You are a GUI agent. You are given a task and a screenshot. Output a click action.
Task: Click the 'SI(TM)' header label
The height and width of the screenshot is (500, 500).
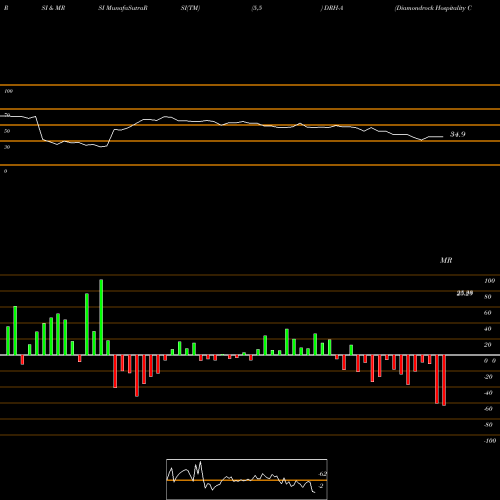point(190,8)
